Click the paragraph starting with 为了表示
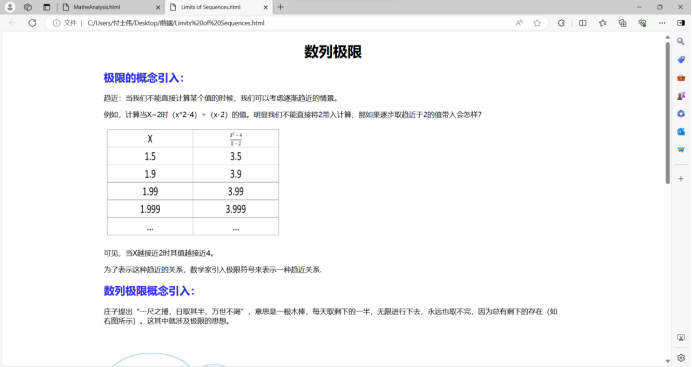 (213, 270)
